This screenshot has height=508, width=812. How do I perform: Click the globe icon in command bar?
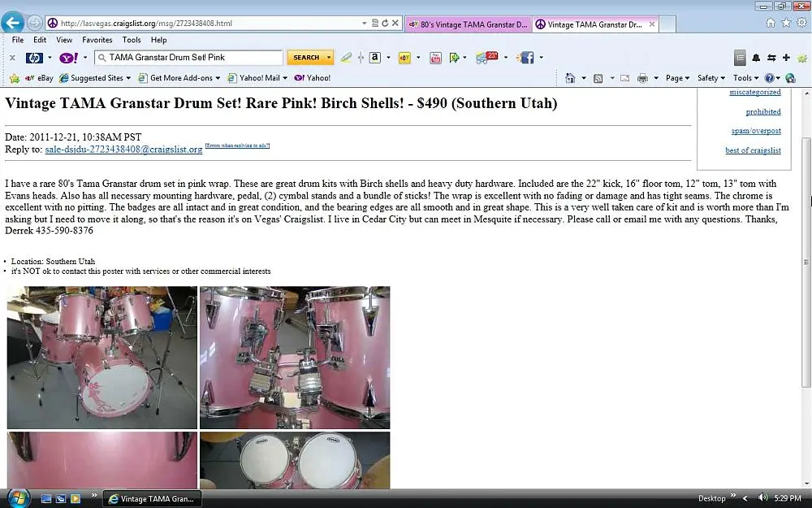click(x=790, y=78)
